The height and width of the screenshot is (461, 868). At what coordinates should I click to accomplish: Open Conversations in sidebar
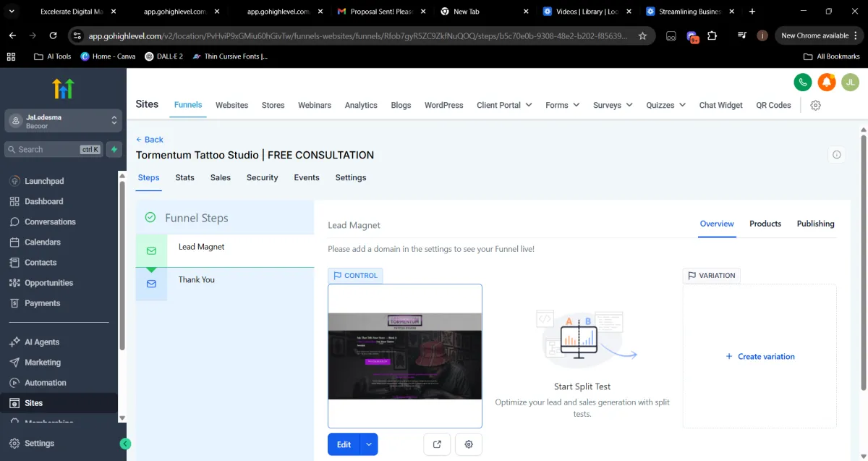click(x=50, y=221)
